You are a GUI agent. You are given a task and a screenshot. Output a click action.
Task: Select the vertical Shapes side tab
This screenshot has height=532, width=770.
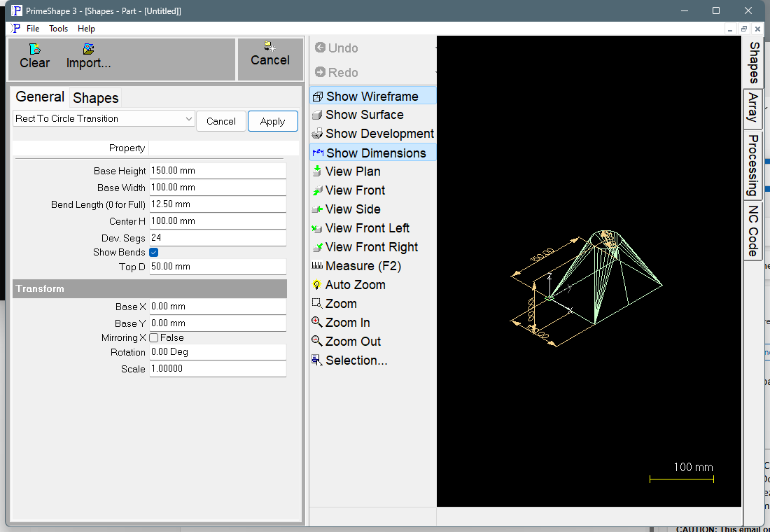pyautogui.click(x=753, y=63)
